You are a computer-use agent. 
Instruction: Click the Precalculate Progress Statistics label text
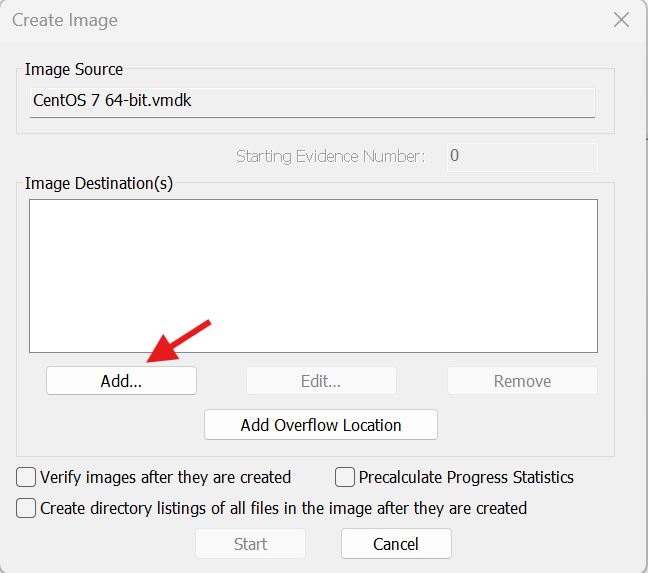tap(466, 477)
